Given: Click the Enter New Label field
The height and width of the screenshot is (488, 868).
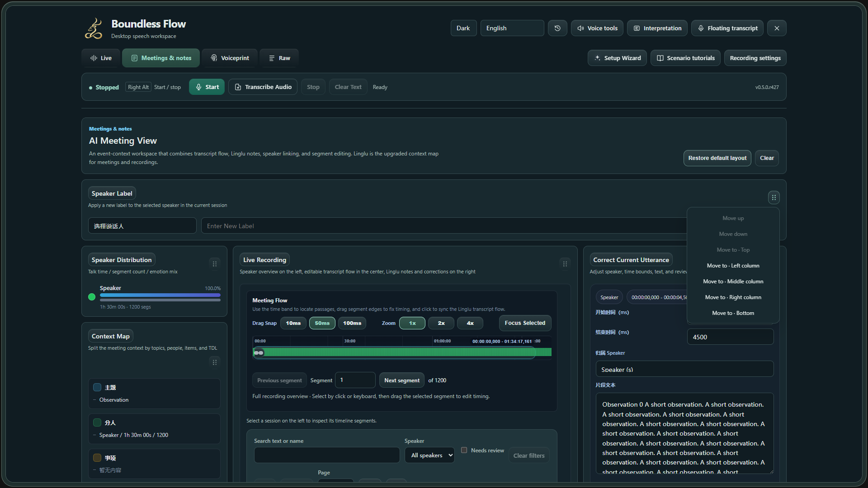Looking at the screenshot, I should point(444,226).
